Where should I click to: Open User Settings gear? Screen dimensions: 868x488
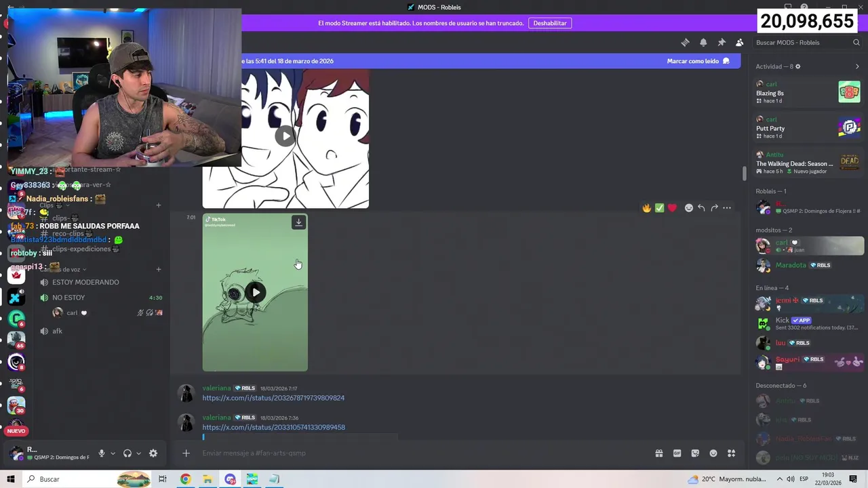(x=153, y=453)
